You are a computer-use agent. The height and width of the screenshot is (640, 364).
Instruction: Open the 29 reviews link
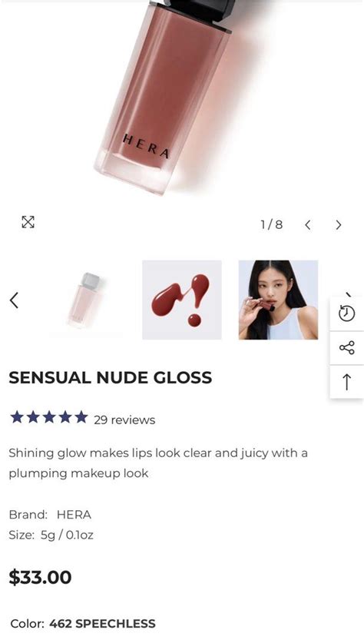[x=124, y=420]
